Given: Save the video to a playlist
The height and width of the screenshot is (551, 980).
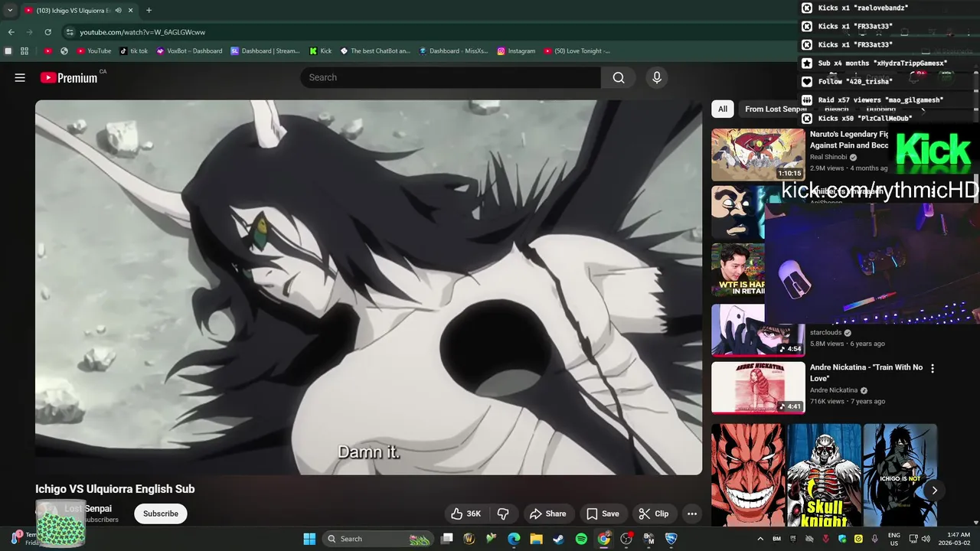Looking at the screenshot, I should (x=603, y=514).
